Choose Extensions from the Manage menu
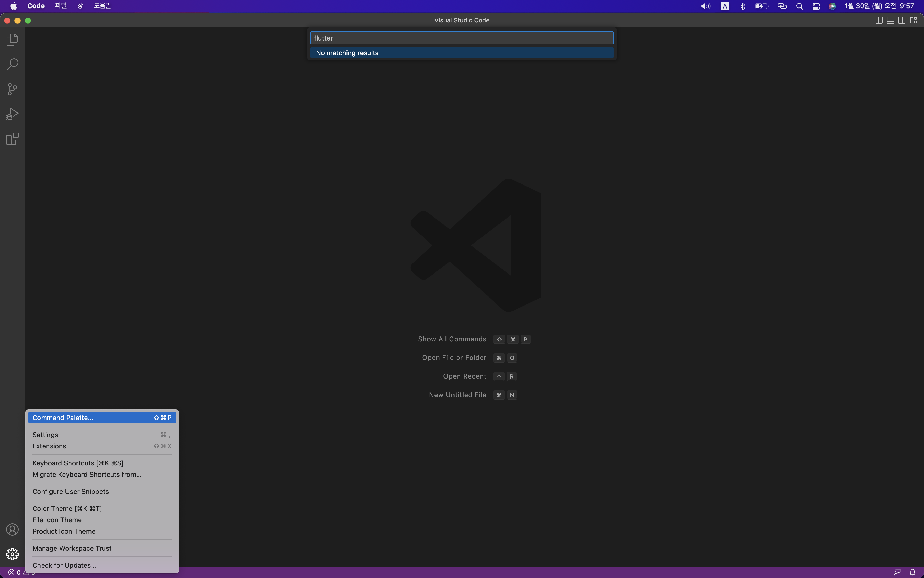This screenshot has width=924, height=578. (102, 446)
